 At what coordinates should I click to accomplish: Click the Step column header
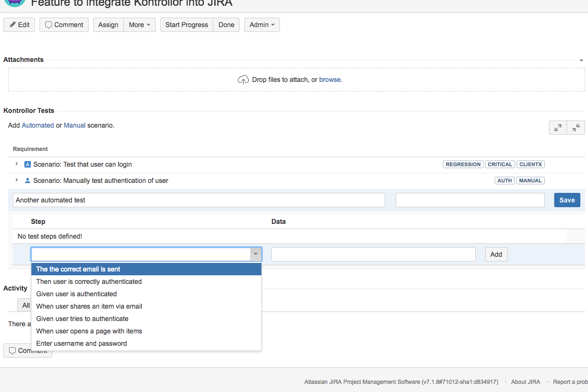(38, 221)
